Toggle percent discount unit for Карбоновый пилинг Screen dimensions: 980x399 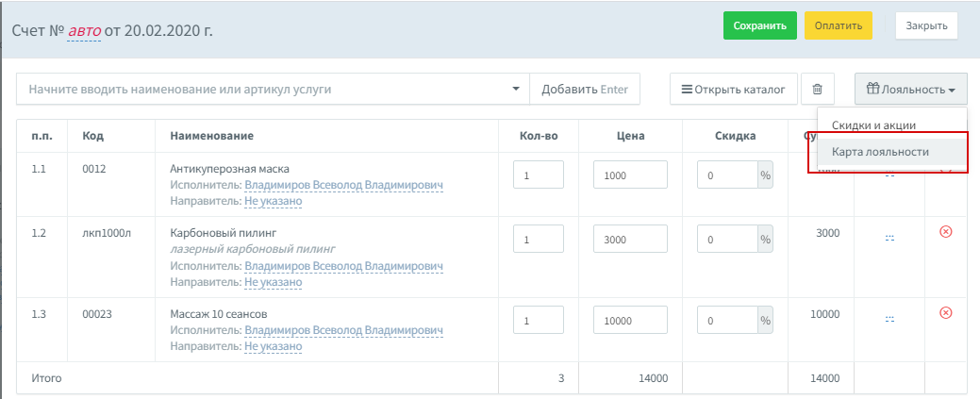point(765,239)
